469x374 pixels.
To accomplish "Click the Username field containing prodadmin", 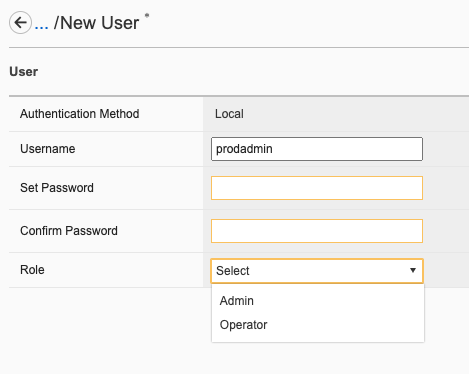I will tap(317, 149).
